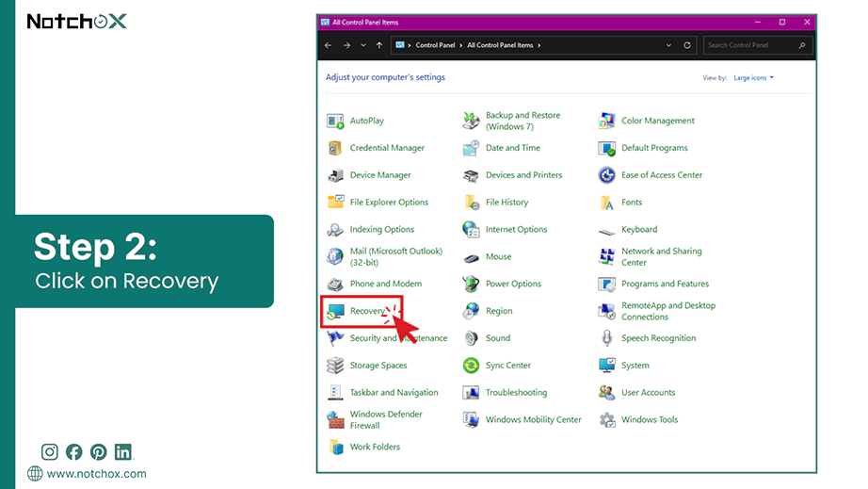Open the Device Manager icon
This screenshot has height=489, width=868.
click(x=335, y=175)
